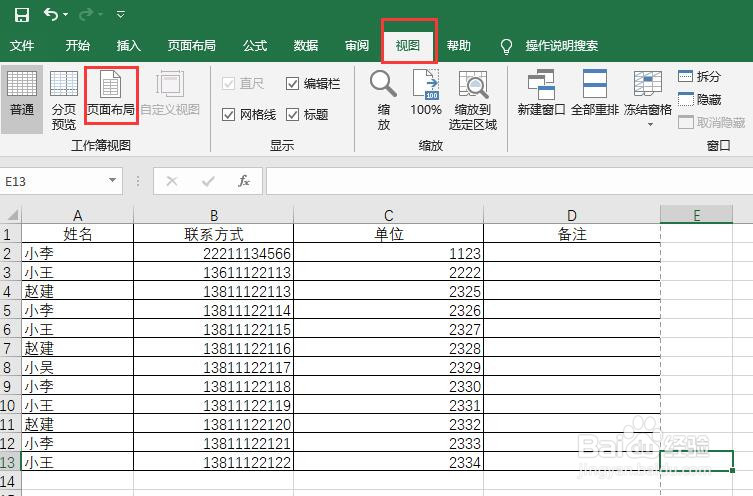
Task: Click the lightbulb tell-me icon
Action: [506, 46]
